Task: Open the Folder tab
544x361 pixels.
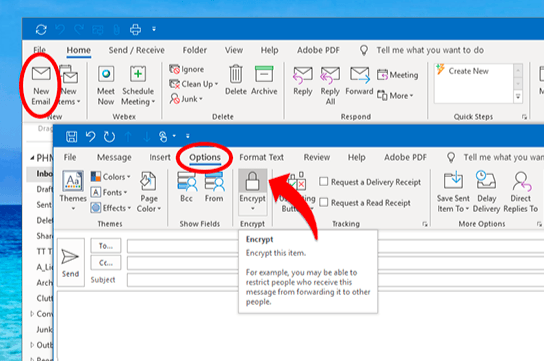Action: 195,50
